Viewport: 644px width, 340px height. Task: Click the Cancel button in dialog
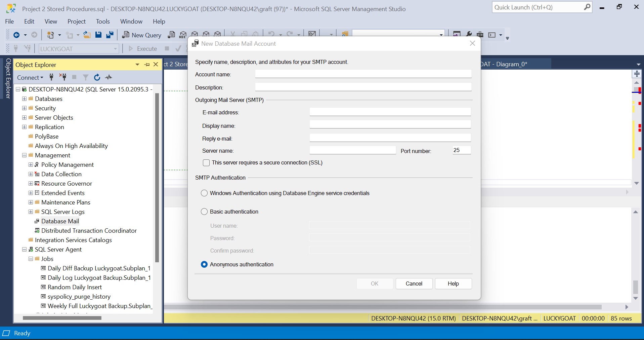point(414,284)
